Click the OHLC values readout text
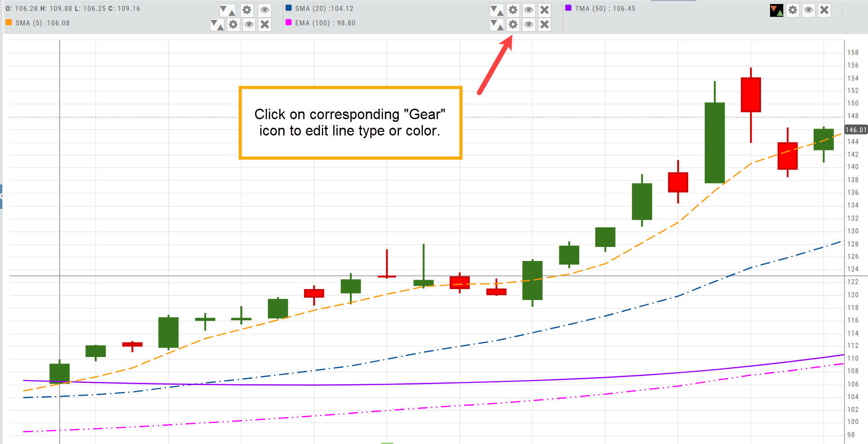Screen dimensions: 868x444 click(x=73, y=9)
